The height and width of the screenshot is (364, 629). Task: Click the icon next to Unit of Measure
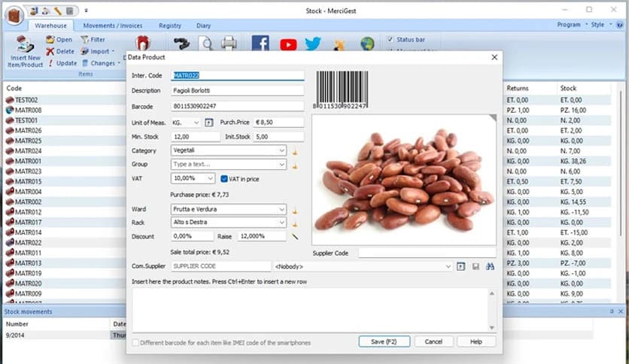point(209,122)
